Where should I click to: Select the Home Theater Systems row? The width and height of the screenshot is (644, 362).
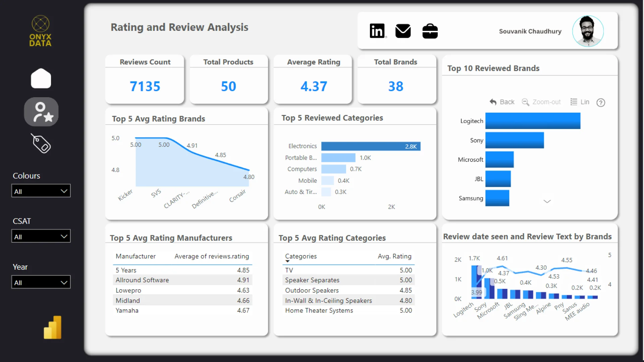348,310
